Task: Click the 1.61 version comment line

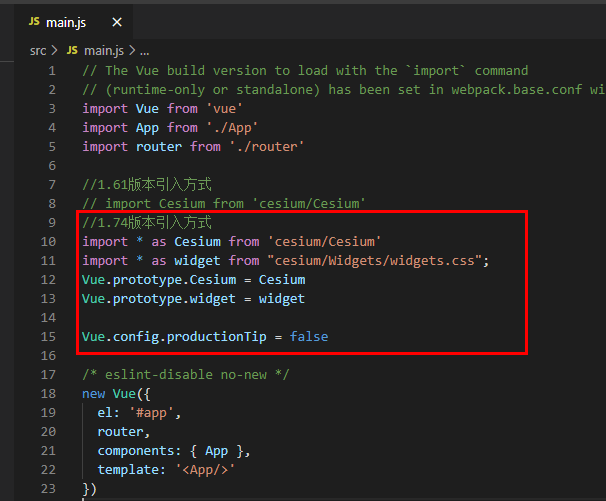Action: (x=147, y=184)
